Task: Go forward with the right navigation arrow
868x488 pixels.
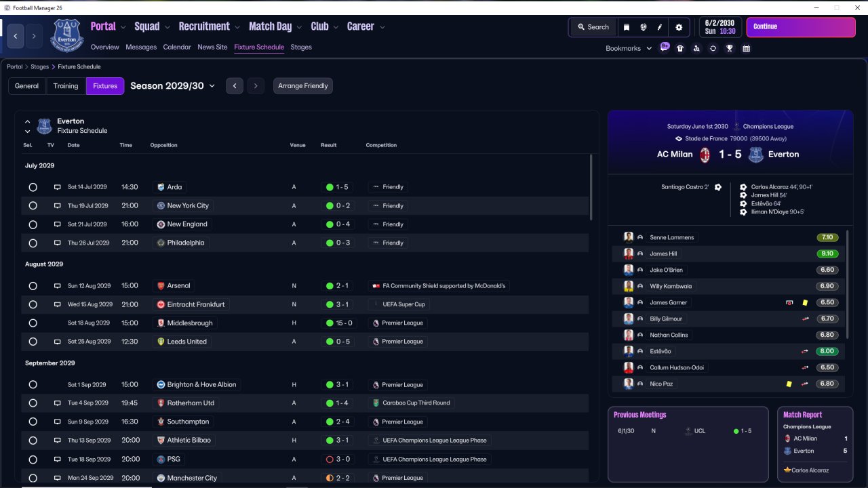Action: [x=34, y=36]
